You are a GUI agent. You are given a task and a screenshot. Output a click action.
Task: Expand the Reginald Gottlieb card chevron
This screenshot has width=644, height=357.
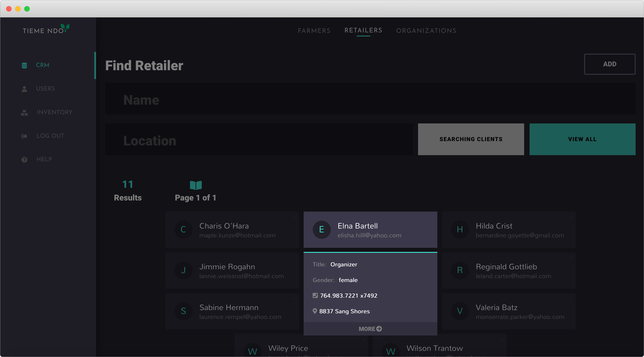571,258
